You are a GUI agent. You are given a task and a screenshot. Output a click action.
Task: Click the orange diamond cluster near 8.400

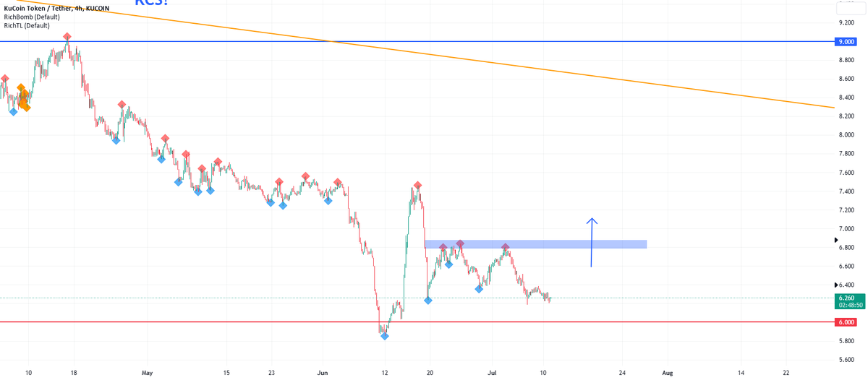[24, 98]
